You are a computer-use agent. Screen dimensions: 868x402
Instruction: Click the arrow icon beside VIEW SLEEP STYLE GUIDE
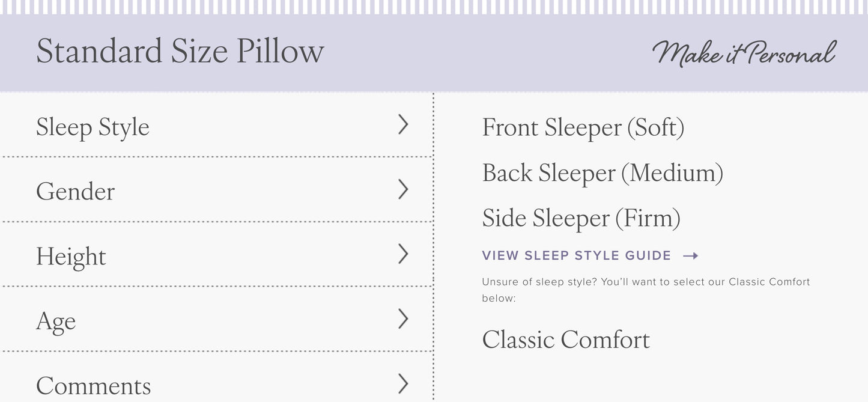692,255
